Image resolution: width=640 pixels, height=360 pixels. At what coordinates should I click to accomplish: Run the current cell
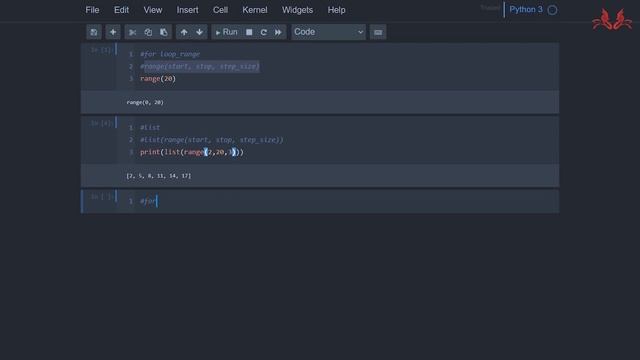tap(226, 32)
